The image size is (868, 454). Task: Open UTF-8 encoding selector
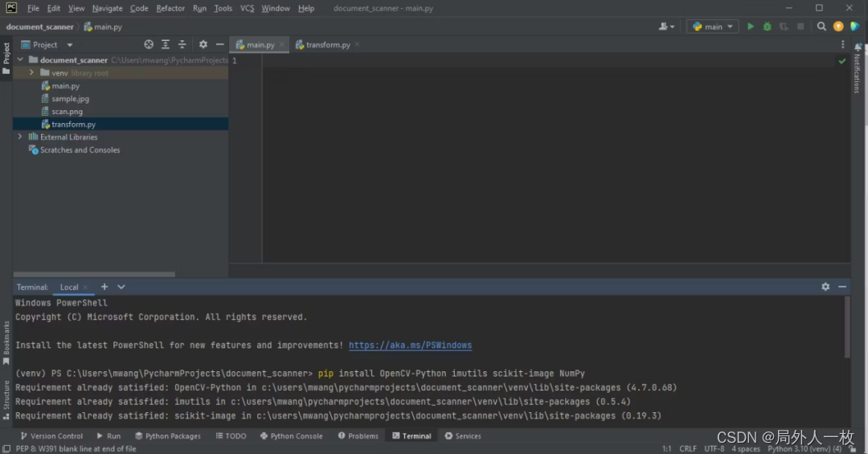click(714, 449)
